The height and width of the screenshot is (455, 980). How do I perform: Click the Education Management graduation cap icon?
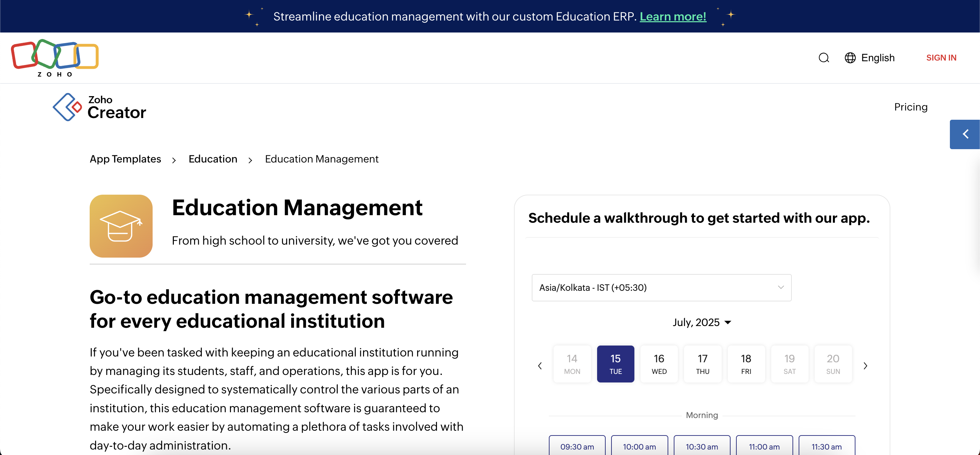coord(121,226)
